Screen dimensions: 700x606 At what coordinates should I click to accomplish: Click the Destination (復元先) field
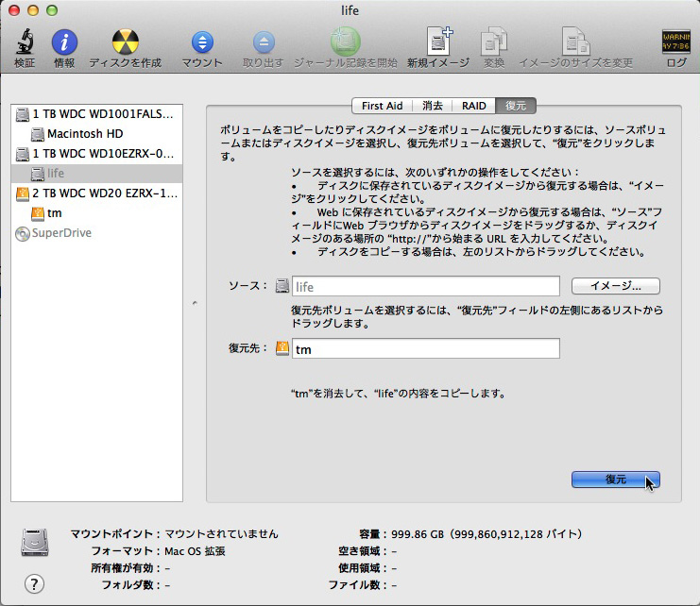click(x=424, y=349)
